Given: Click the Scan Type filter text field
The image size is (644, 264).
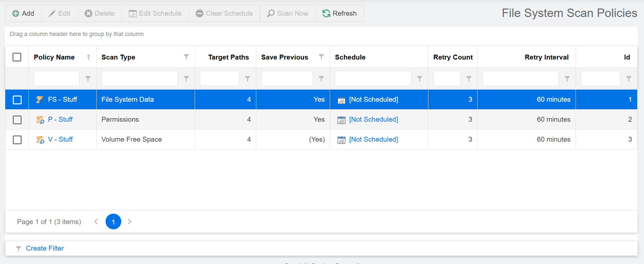Looking at the screenshot, I should (140, 79).
